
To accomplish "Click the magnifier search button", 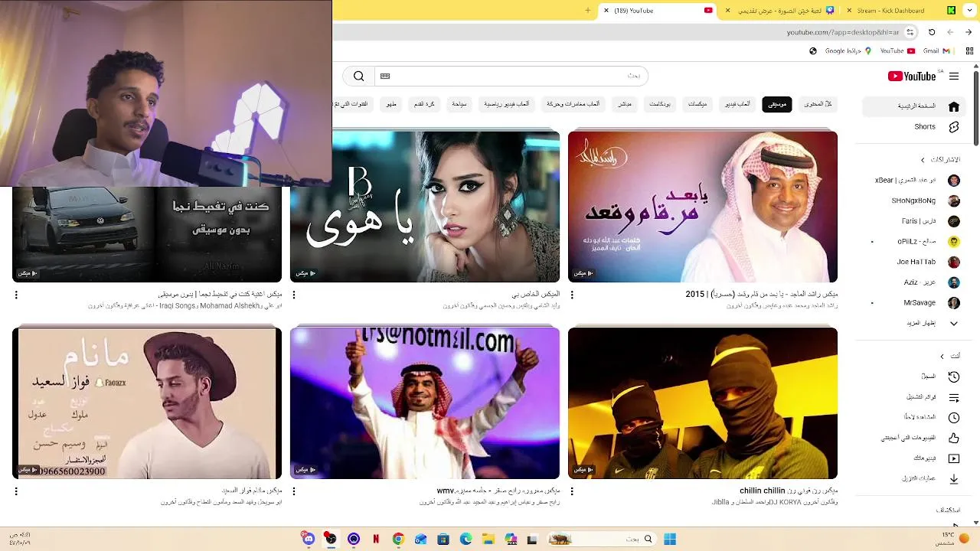I will tap(358, 76).
